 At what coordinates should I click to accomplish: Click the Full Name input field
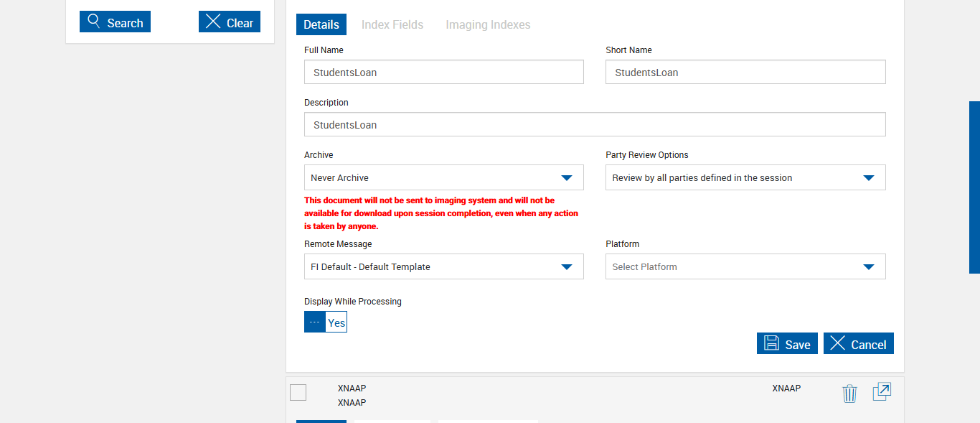click(443, 73)
